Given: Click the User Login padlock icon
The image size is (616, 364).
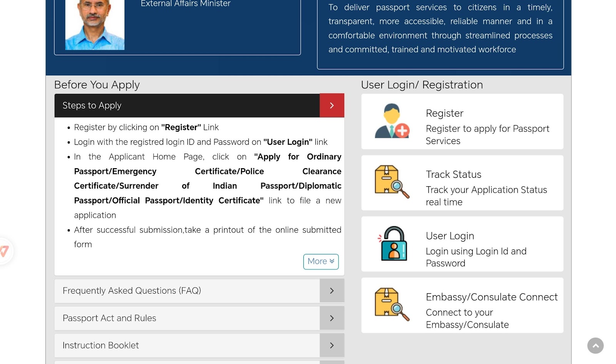Looking at the screenshot, I should [393, 244].
